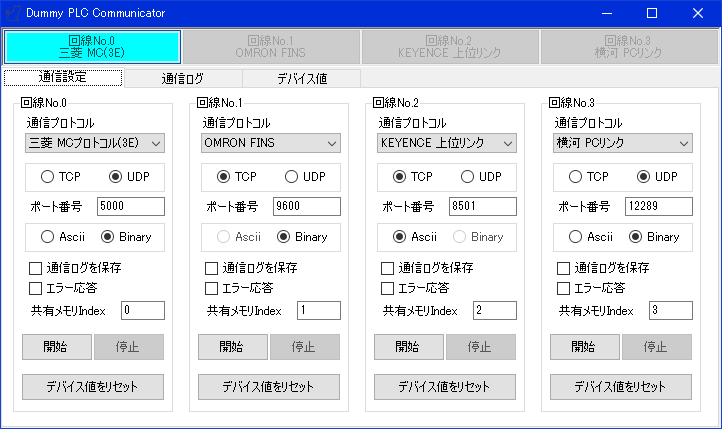Maximize the Dummy PLC Communicator window
The height and width of the screenshot is (429, 722).
click(652, 13)
